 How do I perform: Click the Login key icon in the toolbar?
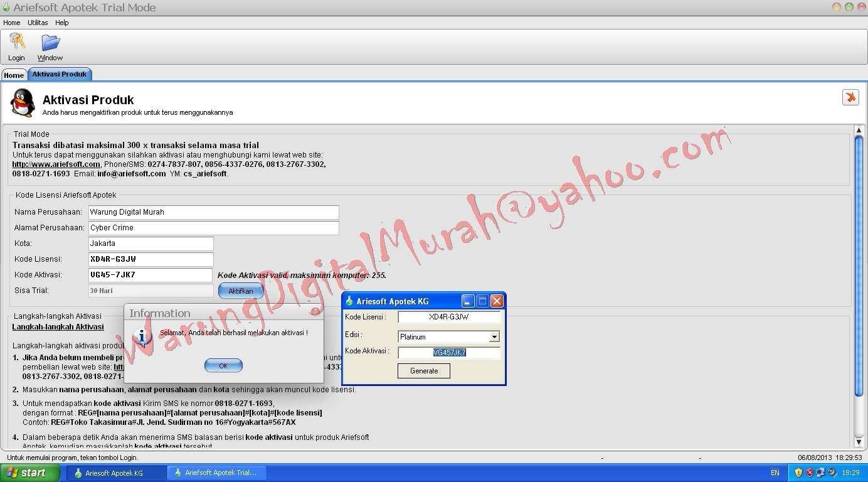pyautogui.click(x=17, y=42)
